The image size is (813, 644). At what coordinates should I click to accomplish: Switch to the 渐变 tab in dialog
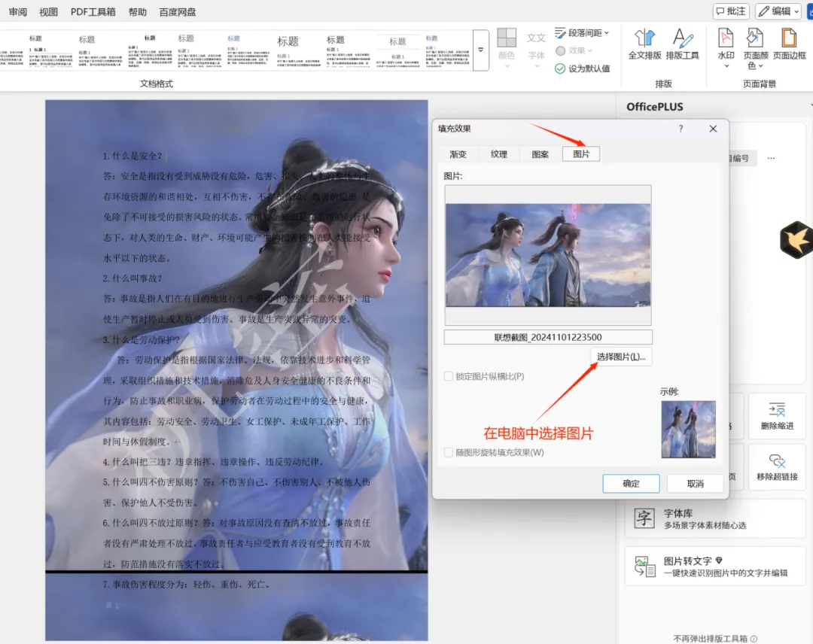458,154
